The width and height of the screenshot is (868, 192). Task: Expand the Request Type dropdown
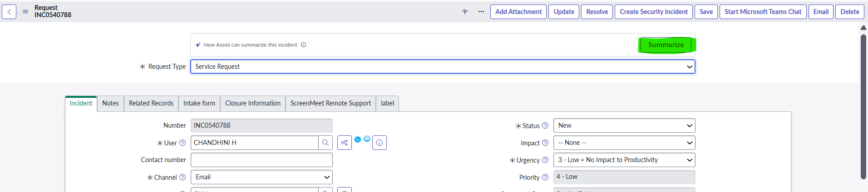point(443,67)
